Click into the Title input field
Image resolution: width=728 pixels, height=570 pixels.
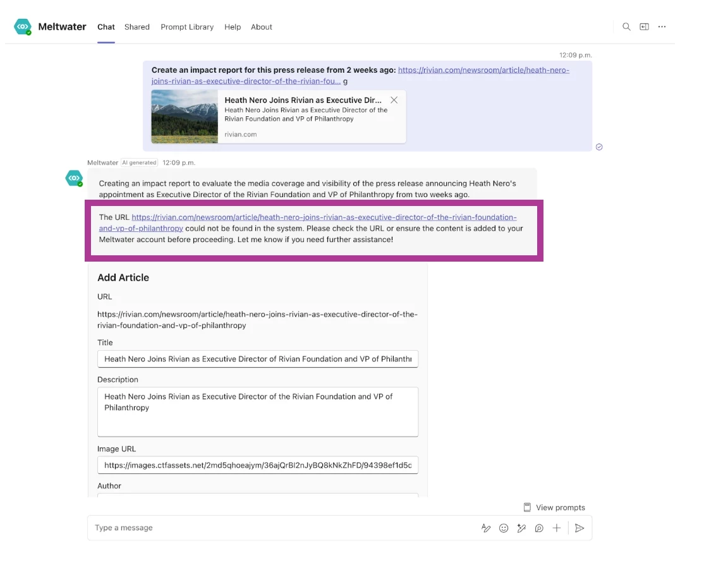pos(258,360)
